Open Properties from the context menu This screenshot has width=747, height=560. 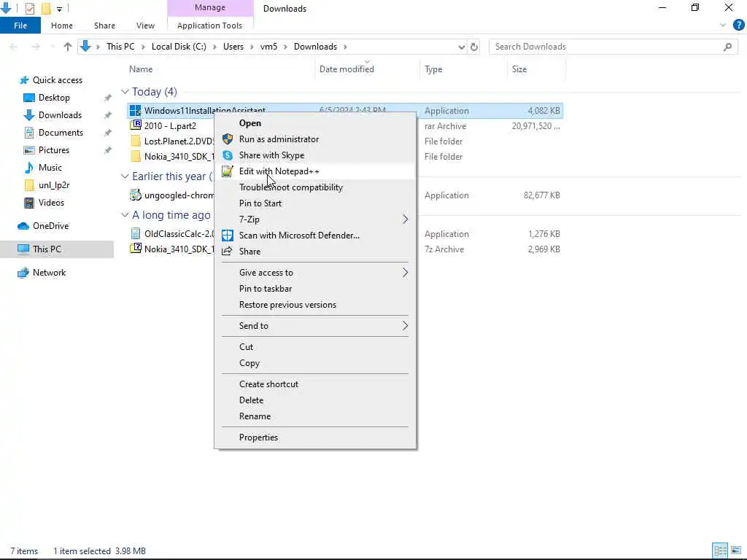258,437
